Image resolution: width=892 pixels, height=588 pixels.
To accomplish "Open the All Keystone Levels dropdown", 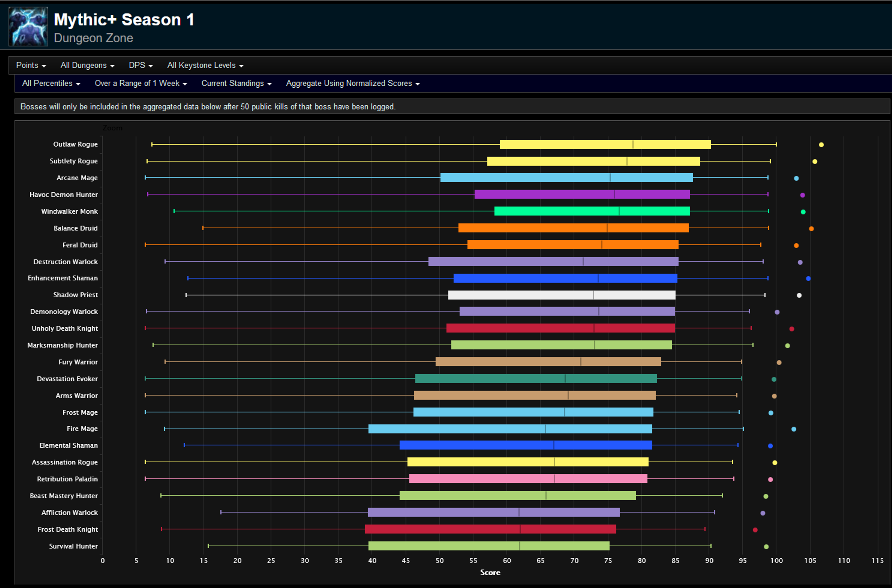I will pyautogui.click(x=205, y=65).
